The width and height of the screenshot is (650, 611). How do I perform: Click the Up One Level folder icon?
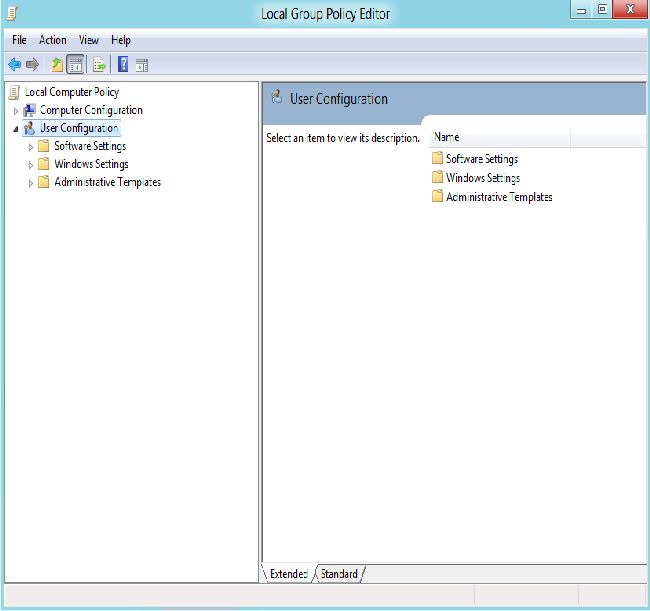pos(57,65)
